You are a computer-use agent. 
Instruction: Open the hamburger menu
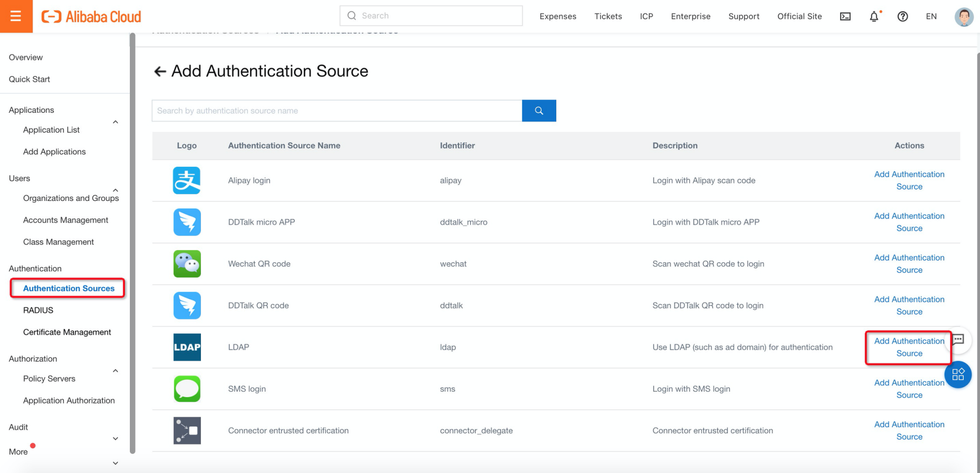point(16,16)
